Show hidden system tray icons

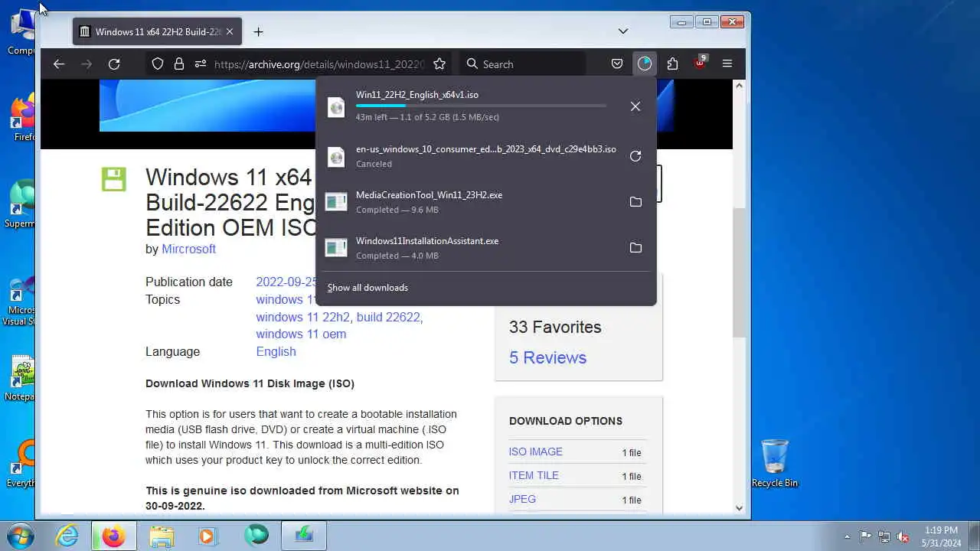847,536
